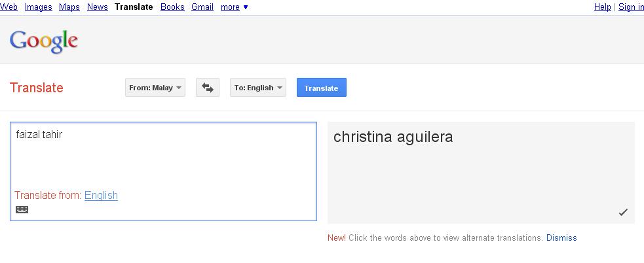This screenshot has height=263, width=644.
Task: Click the text faizal tahir
Action: [39, 135]
